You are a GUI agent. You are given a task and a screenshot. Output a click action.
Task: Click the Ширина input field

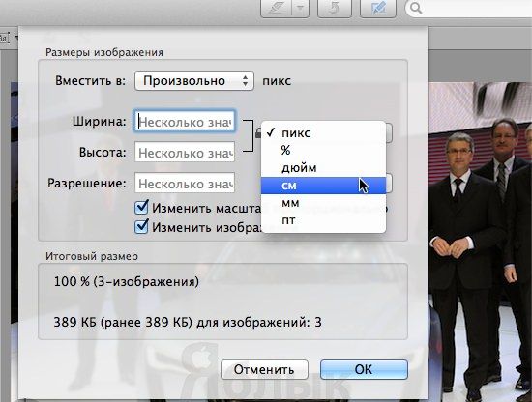coord(185,122)
